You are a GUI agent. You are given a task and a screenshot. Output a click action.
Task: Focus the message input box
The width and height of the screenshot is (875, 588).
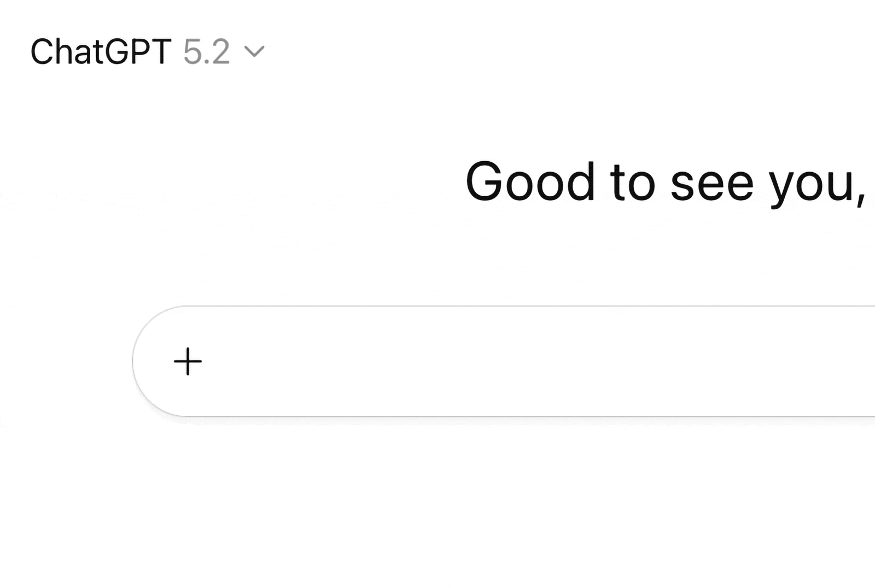click(492, 362)
